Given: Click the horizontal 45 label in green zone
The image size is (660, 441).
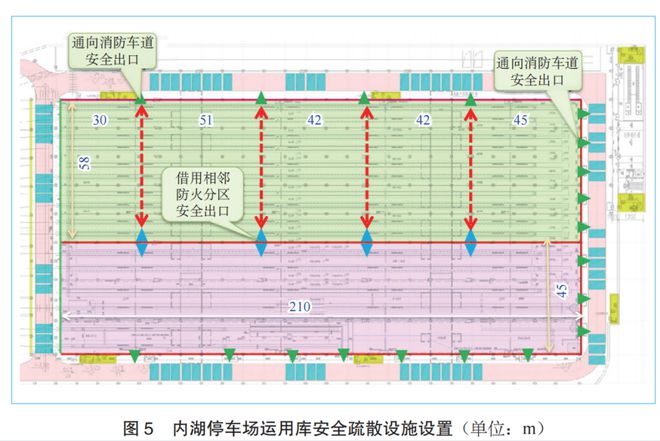Looking at the screenshot, I should coord(520,120).
